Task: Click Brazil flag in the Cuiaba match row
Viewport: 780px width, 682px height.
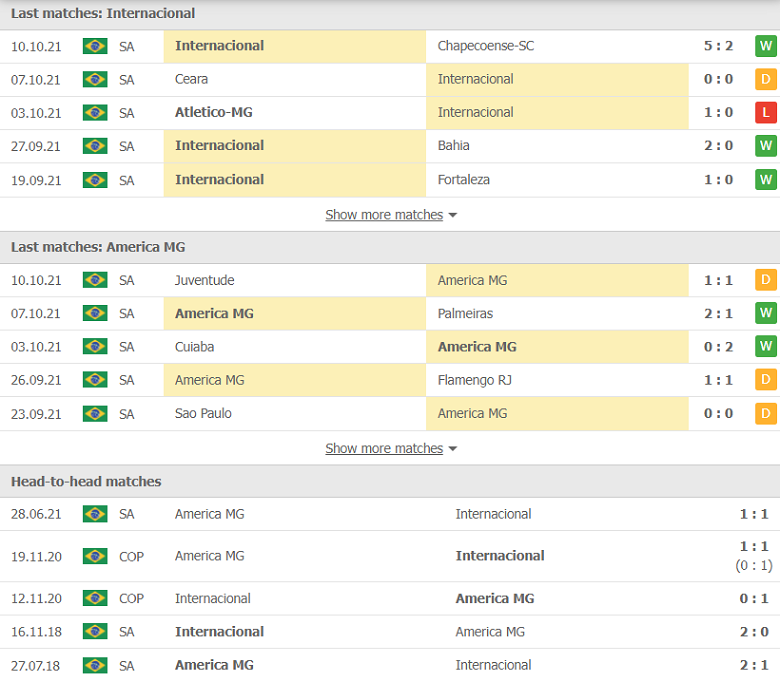Action: (x=95, y=347)
